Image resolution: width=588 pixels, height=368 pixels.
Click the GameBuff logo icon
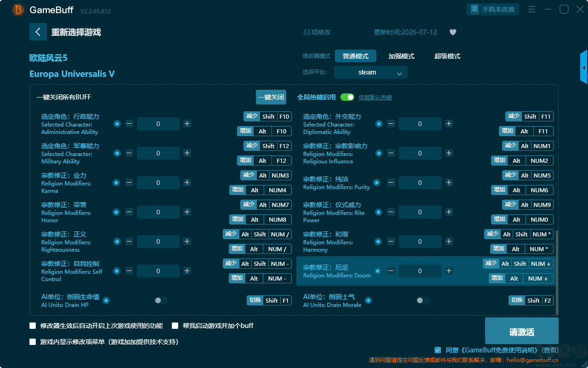pyautogui.click(x=18, y=10)
